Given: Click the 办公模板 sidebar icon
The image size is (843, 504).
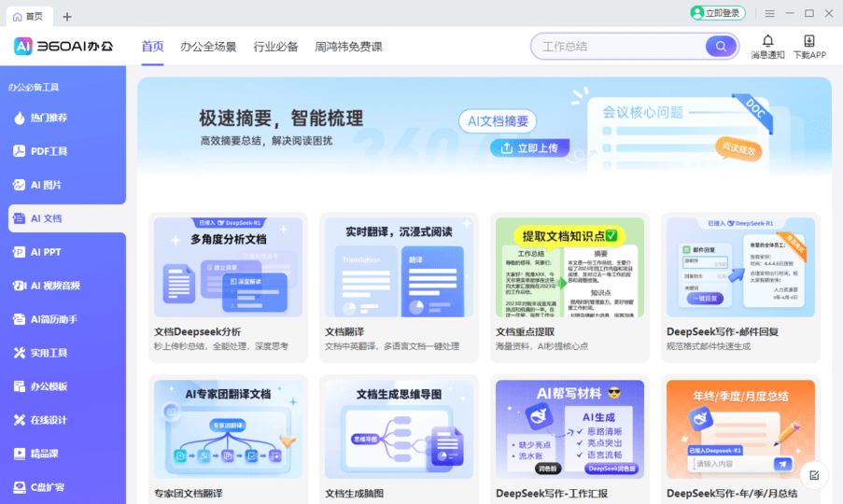Looking at the screenshot, I should click(20, 386).
